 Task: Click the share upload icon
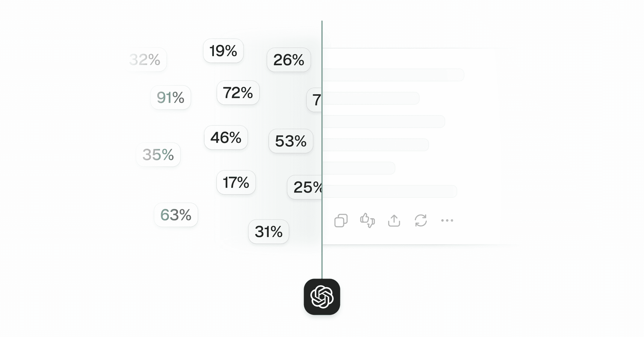pyautogui.click(x=394, y=221)
